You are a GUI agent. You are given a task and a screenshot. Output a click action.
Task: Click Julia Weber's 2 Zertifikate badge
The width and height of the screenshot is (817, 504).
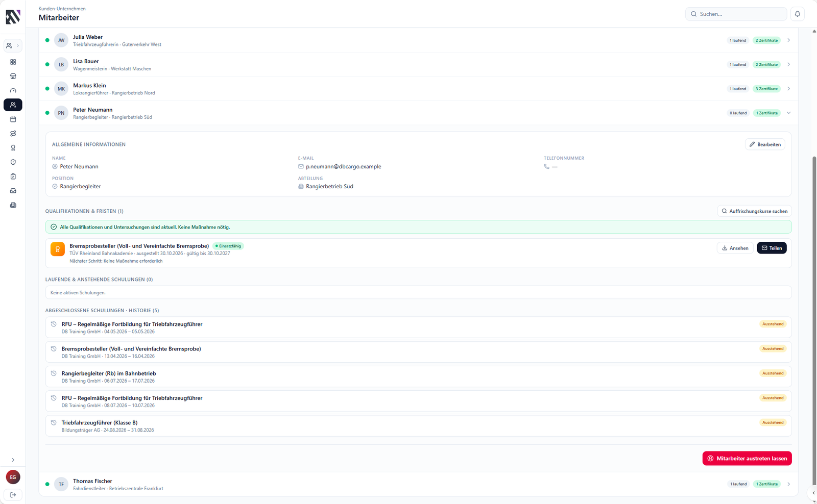[x=766, y=40]
